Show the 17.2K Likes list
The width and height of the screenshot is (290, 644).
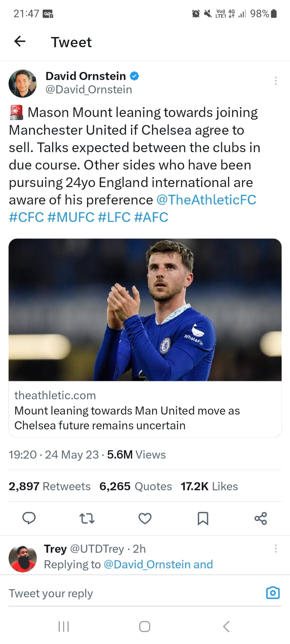[209, 486]
